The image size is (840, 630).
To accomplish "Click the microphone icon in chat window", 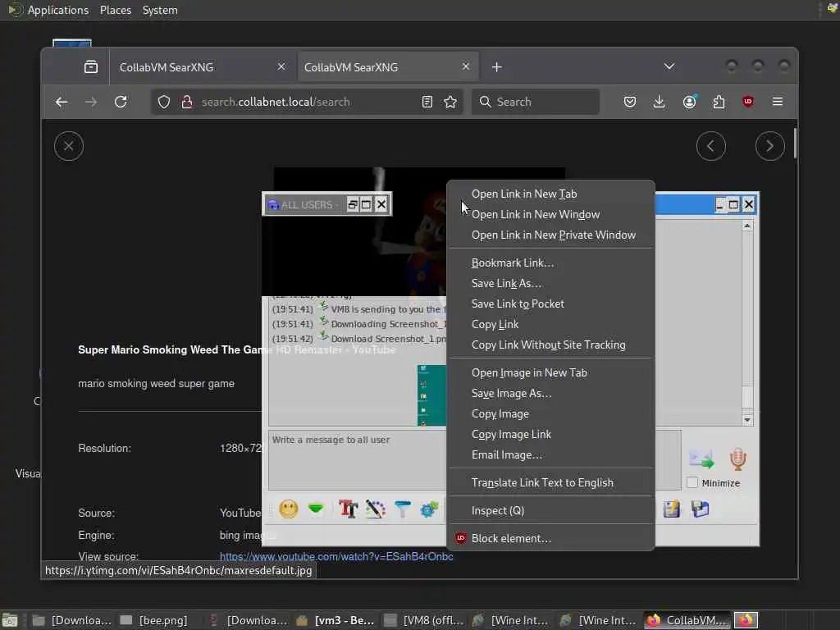I will pos(737,459).
